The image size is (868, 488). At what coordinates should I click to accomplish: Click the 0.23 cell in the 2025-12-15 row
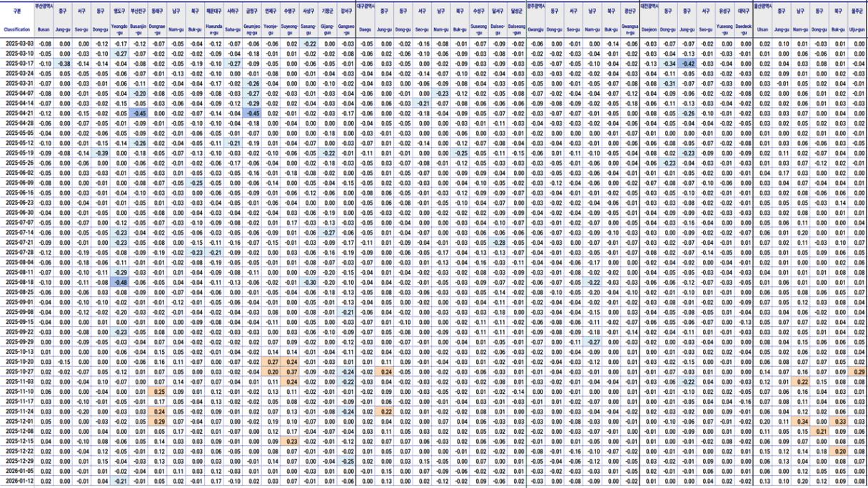tap(289, 441)
